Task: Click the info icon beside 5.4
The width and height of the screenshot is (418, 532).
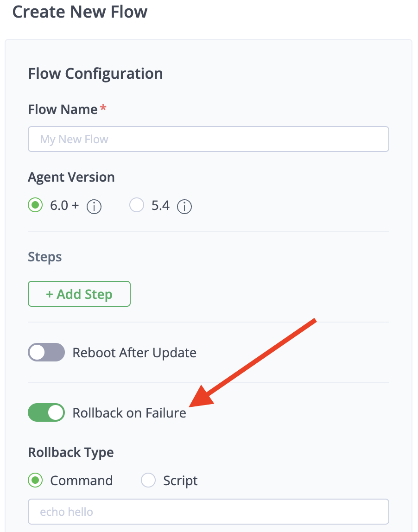Action: coord(184,207)
